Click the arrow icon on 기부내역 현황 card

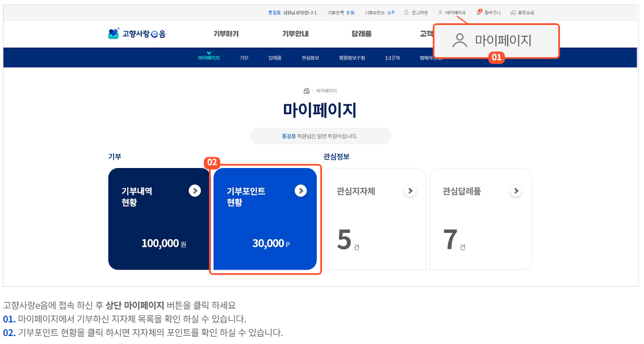point(194,191)
